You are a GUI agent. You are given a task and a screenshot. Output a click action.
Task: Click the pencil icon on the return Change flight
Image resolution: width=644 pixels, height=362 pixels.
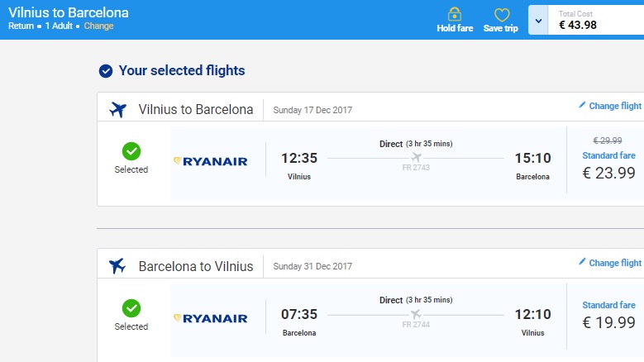coord(582,262)
